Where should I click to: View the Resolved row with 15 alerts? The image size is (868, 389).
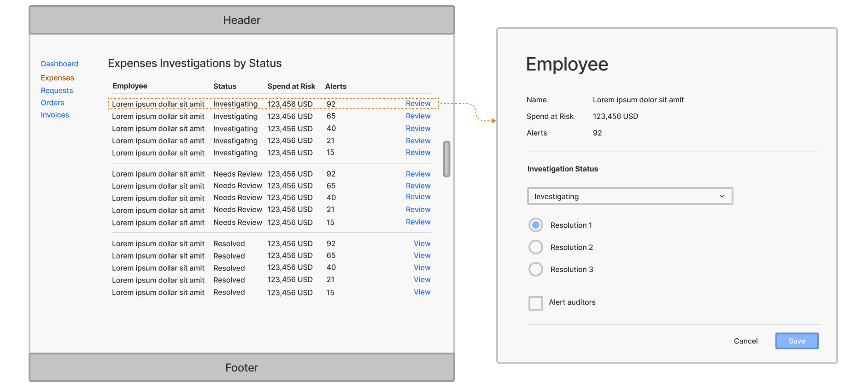tap(422, 292)
